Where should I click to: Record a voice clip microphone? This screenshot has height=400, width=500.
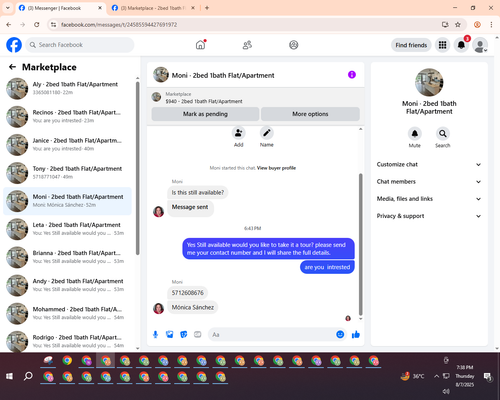point(155,334)
